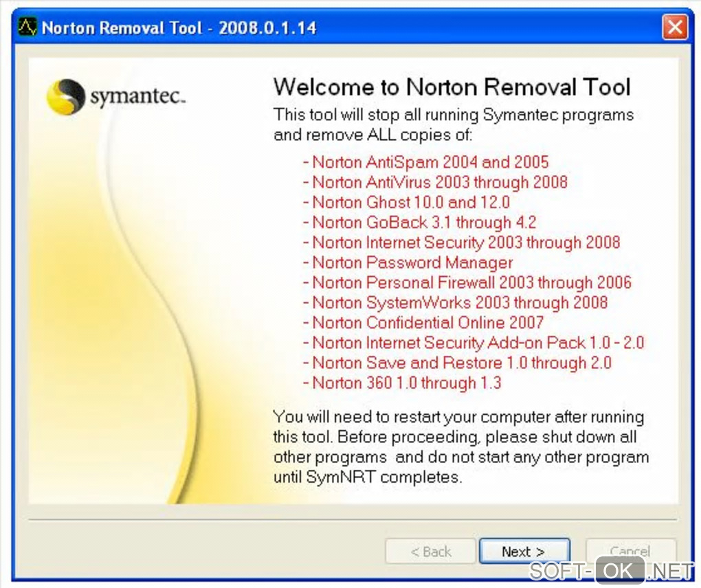Click the Next > button
Screen dimensions: 701x588
[x=524, y=551]
